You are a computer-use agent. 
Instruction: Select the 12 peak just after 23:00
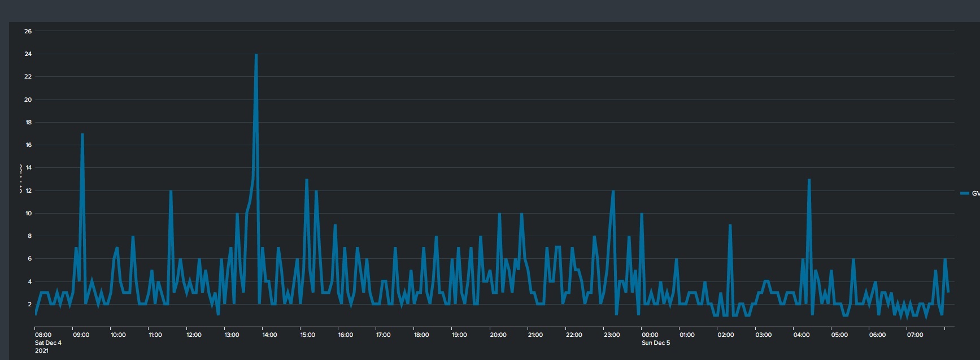(613, 192)
